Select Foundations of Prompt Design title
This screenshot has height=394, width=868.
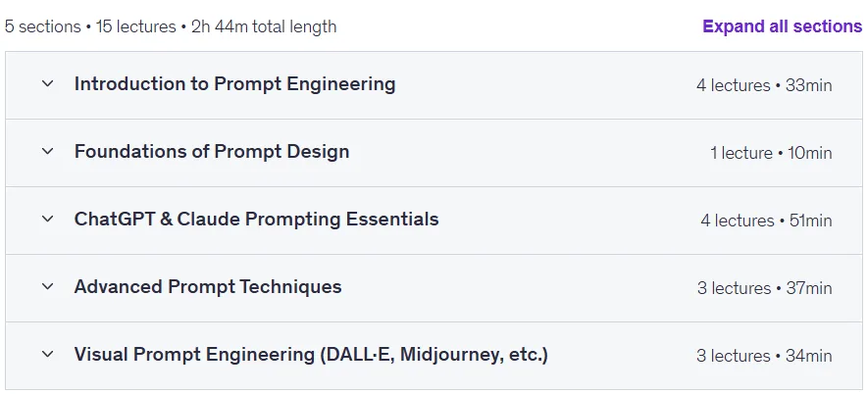pyautogui.click(x=212, y=152)
